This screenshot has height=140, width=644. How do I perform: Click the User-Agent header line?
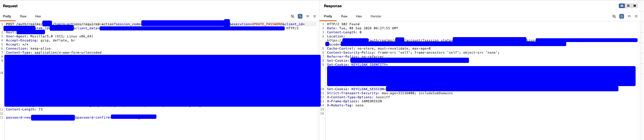point(50,36)
